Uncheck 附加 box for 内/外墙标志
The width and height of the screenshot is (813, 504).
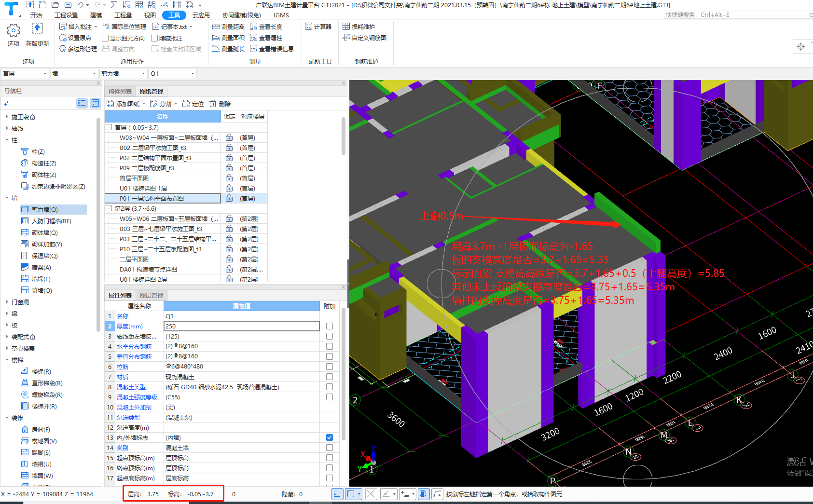[330, 437]
